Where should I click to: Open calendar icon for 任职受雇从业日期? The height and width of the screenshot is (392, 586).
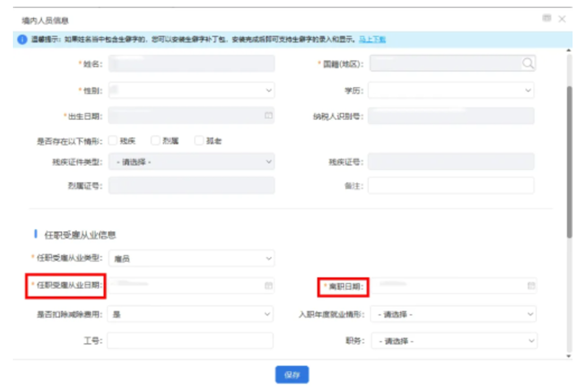(268, 286)
